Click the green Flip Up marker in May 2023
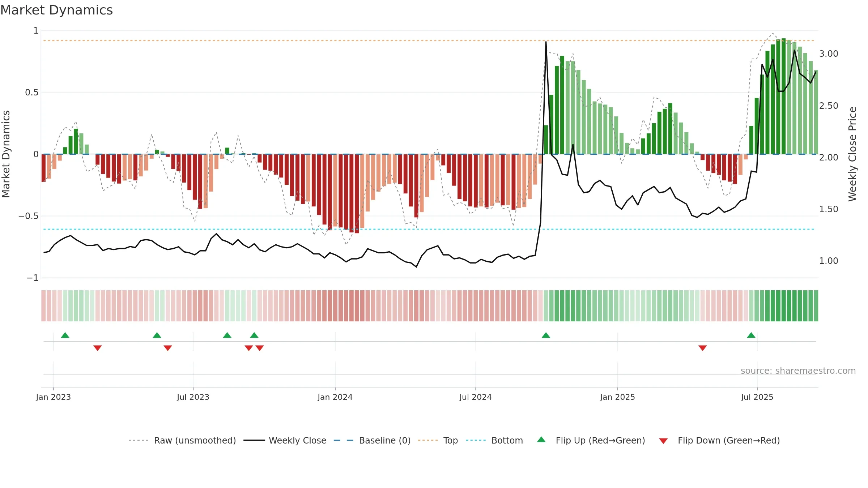 [157, 335]
